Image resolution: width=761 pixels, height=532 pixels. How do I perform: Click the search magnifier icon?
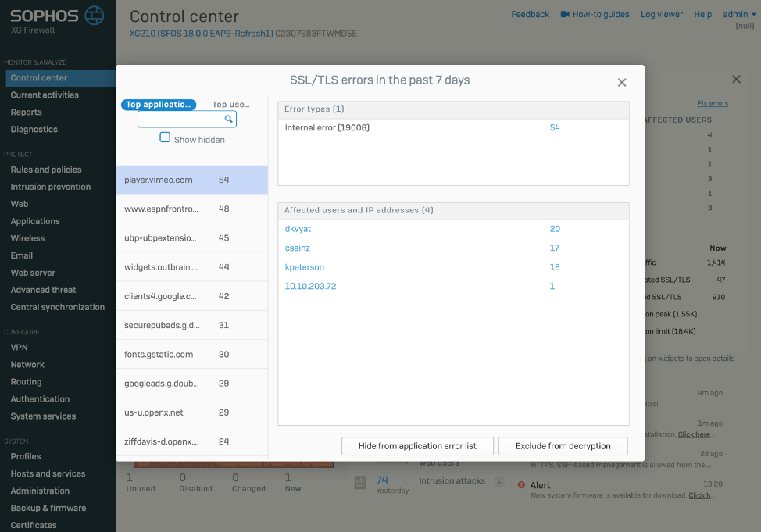pyautogui.click(x=228, y=120)
